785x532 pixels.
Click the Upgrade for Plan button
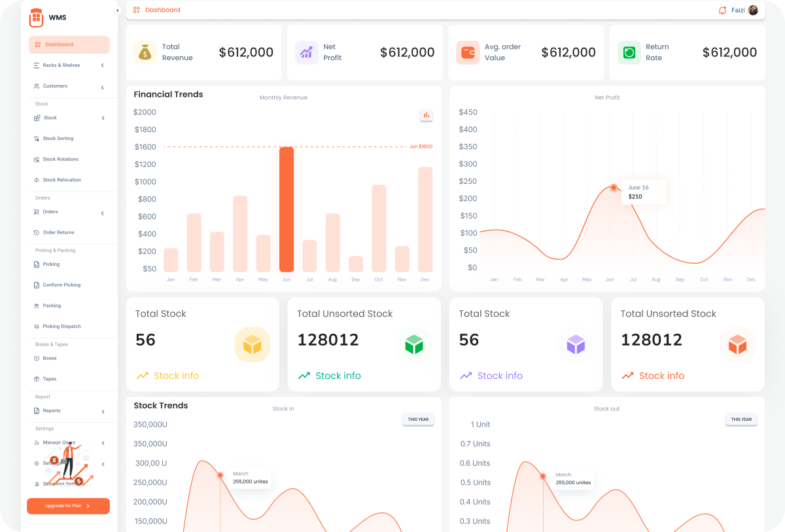click(68, 506)
